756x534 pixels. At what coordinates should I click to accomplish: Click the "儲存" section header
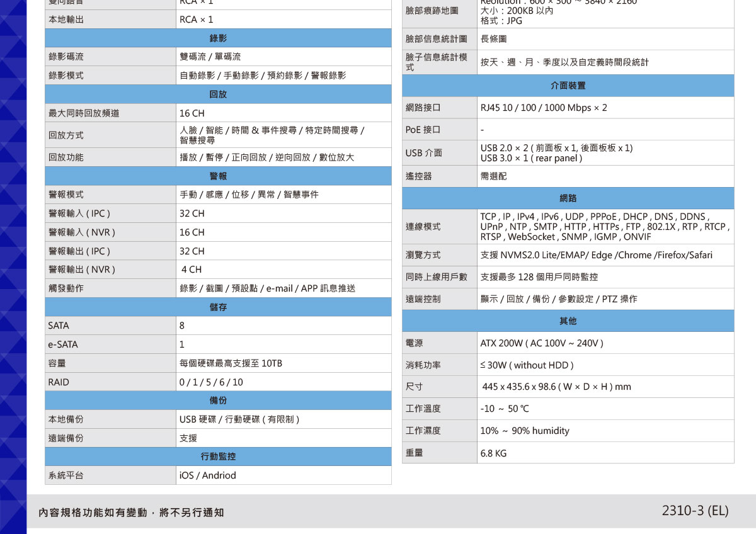coord(218,307)
